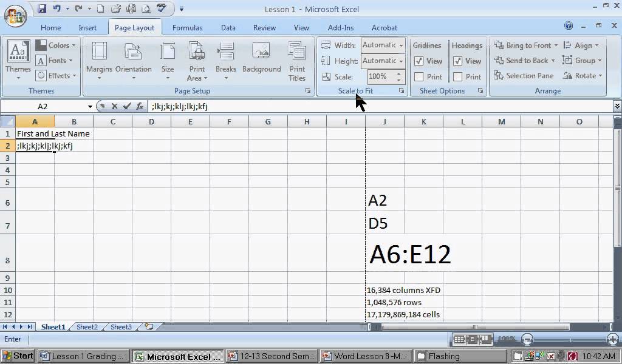Open the Sheet2 worksheet tab

click(x=87, y=327)
